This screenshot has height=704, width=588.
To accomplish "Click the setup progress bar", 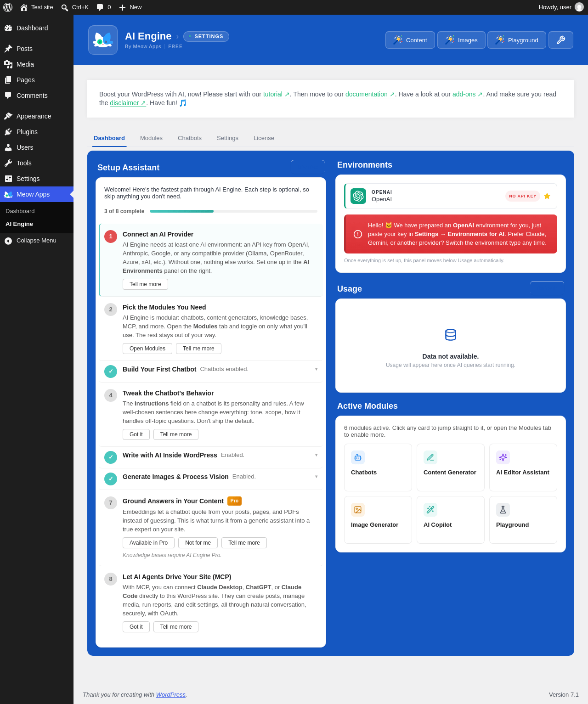I will point(233,211).
